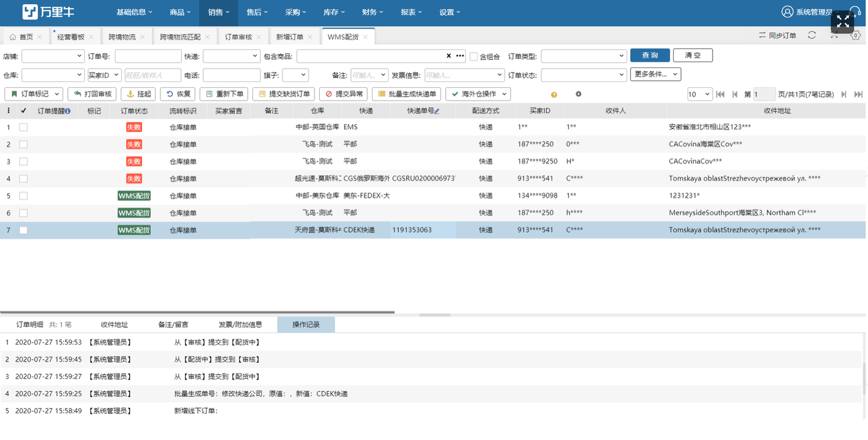This screenshot has height=440, width=868.
Task: Open product picker with three-dots icon
Action: click(460, 56)
